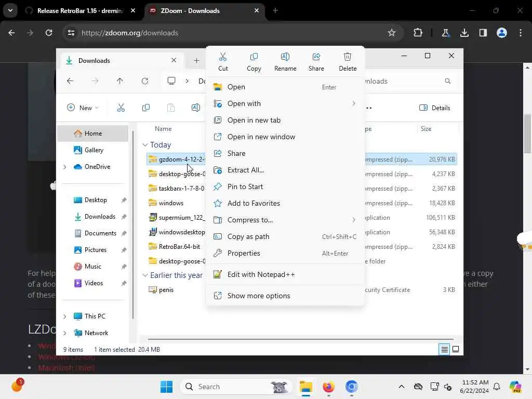Open Firefox from taskbar
The image size is (532, 399).
[x=328, y=387]
